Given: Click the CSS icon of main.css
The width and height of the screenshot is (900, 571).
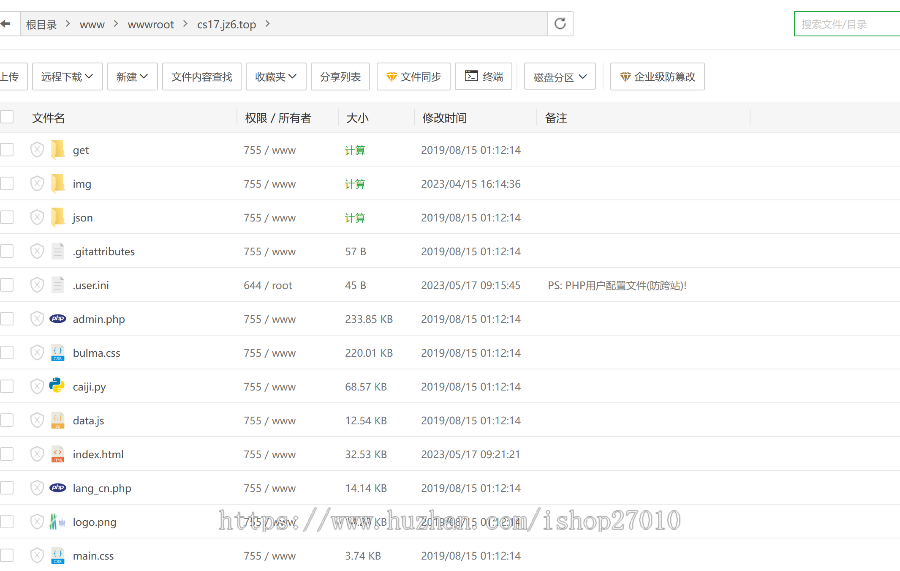Looking at the screenshot, I should 57,556.
